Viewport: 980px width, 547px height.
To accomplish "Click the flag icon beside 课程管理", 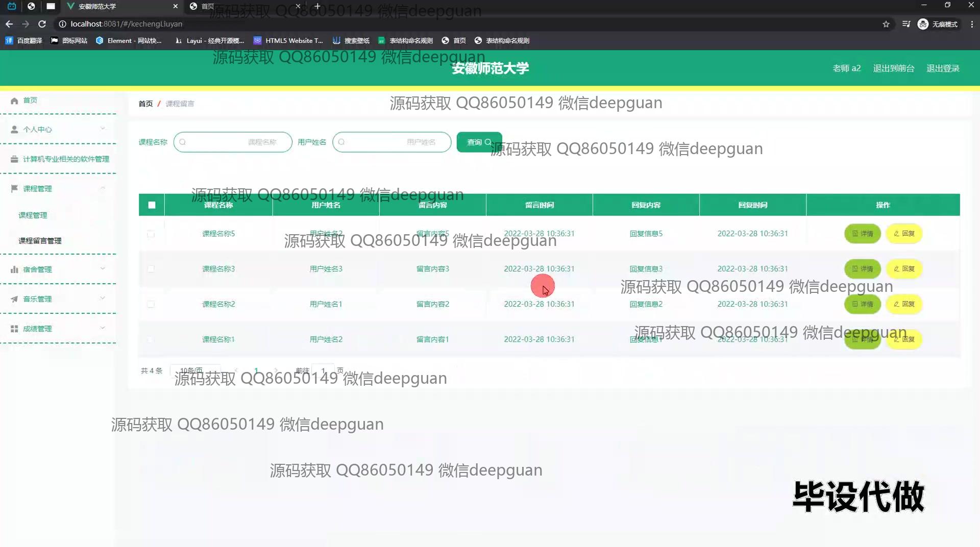I will 14,188.
